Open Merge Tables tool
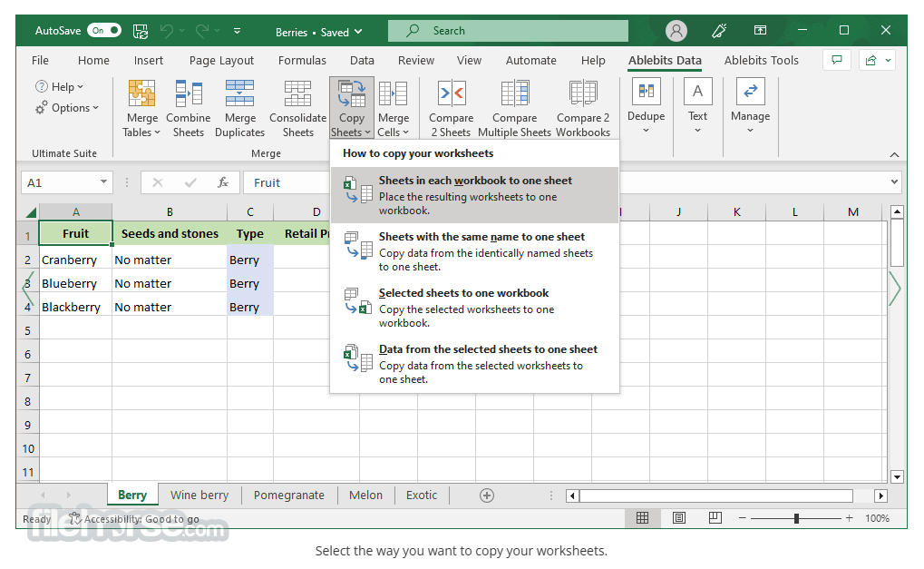Image resolution: width=924 pixels, height=569 pixels. 141,109
